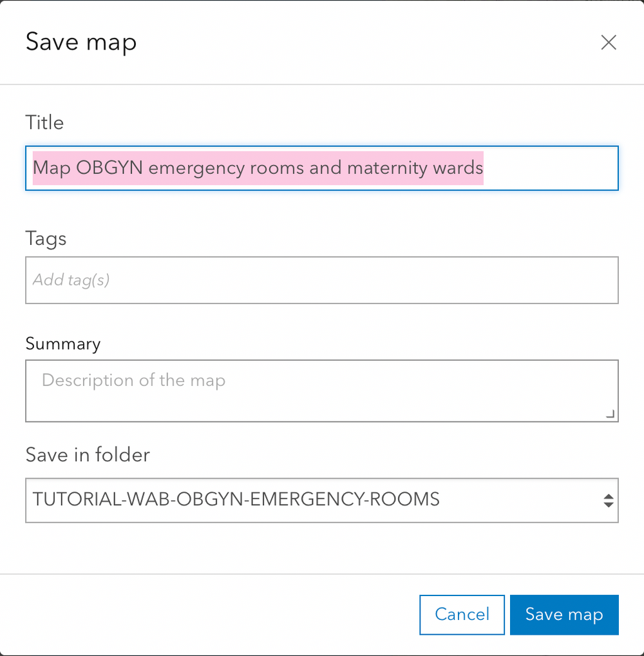Click inside the Title text field
Viewport: 644px width, 656px height.
pyautogui.click(x=322, y=168)
